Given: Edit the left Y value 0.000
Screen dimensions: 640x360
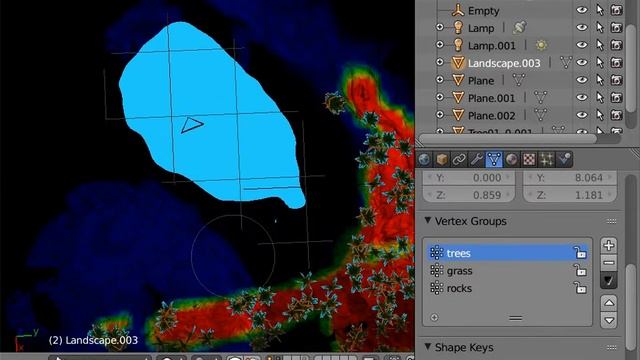Looking at the screenshot, I should 469,178.
